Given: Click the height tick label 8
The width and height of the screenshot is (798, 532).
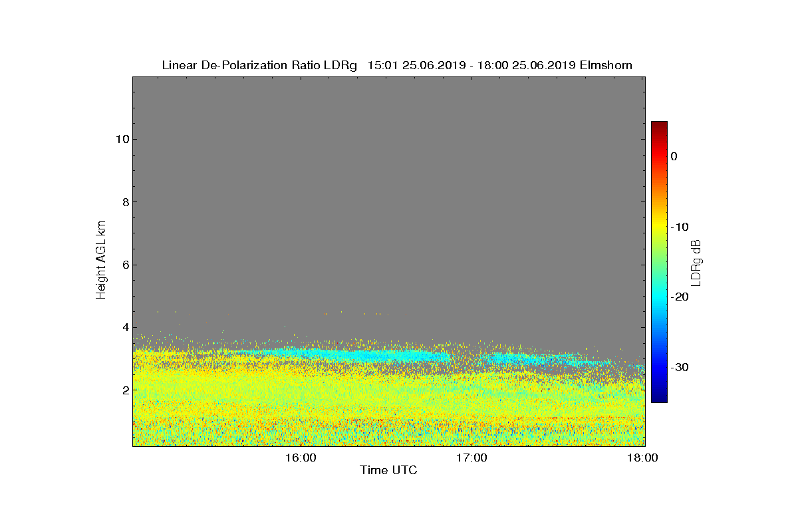Looking at the screenshot, I should (124, 202).
